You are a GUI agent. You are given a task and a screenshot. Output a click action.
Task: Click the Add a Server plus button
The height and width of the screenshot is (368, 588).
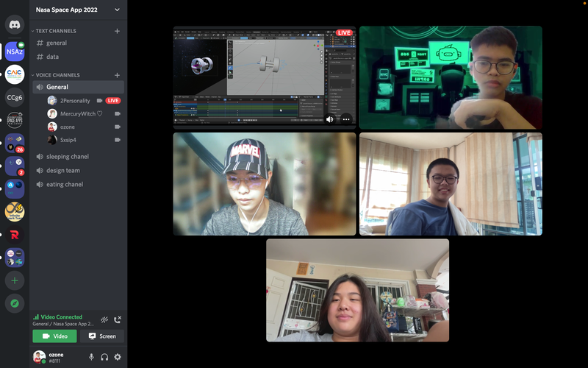(15, 280)
